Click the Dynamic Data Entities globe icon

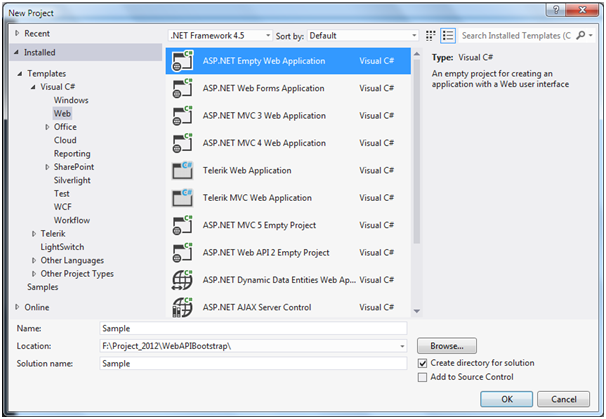point(182,280)
